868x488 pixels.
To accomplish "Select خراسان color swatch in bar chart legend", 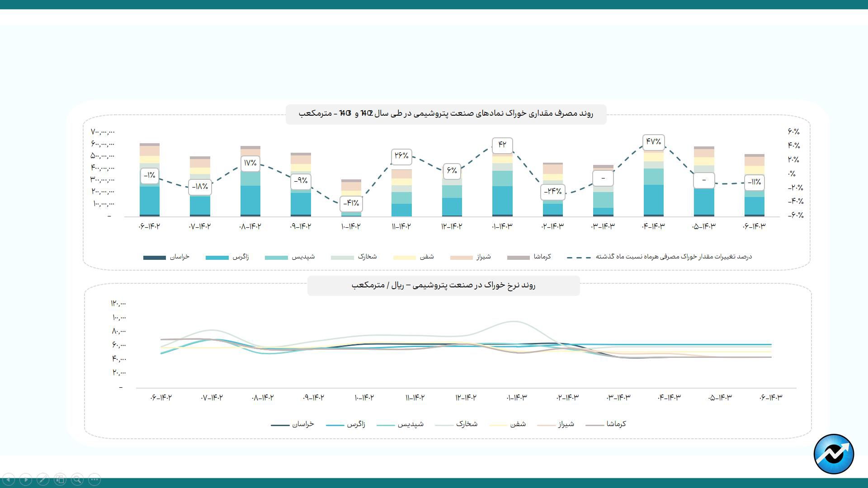I will point(155,258).
